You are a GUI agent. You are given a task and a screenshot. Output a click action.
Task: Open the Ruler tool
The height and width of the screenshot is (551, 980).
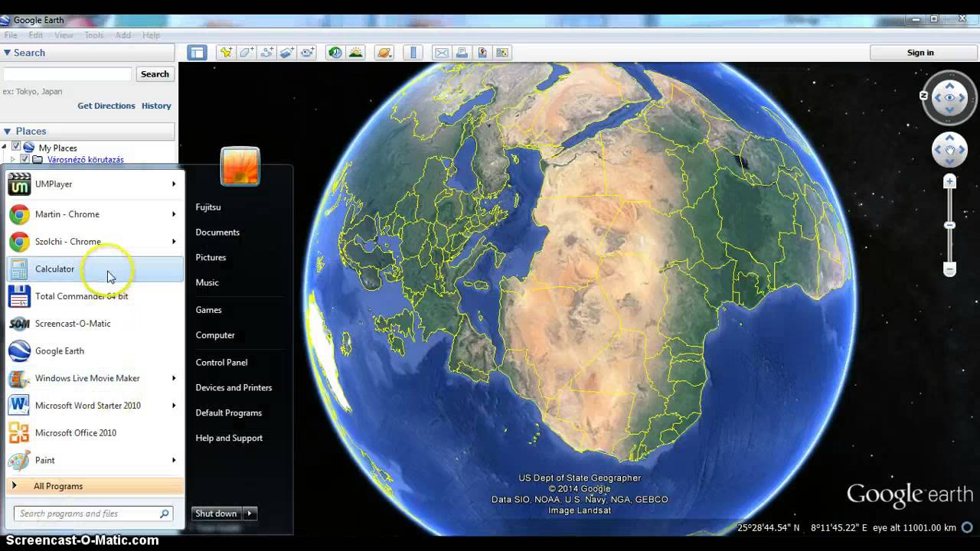[413, 53]
